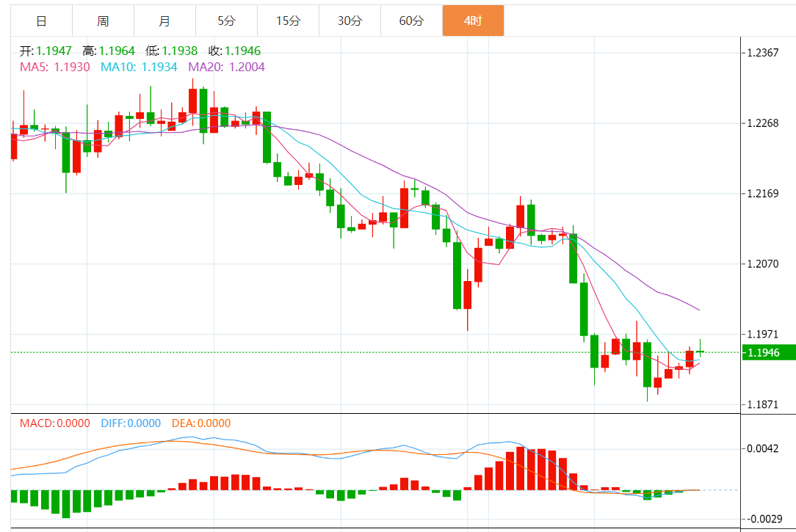Click the 1.2367 price axis label
796x532 pixels.
(x=763, y=53)
